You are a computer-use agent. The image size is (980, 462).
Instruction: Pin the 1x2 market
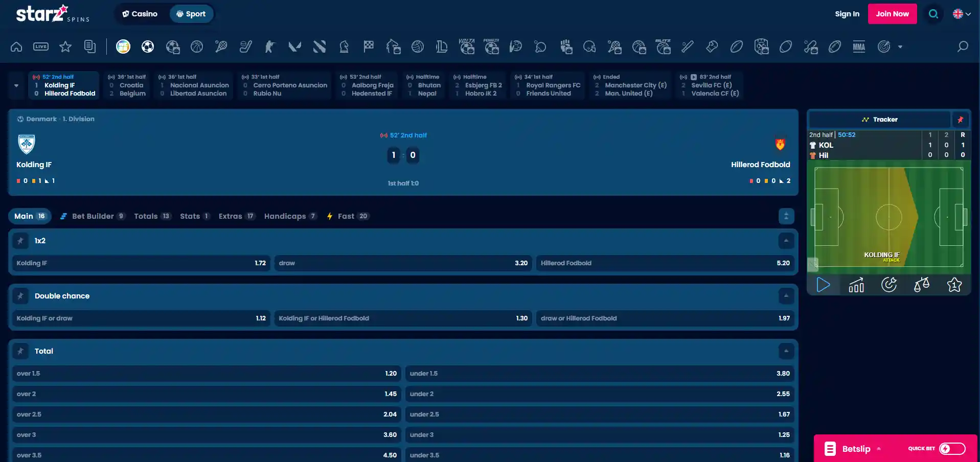[20, 241]
